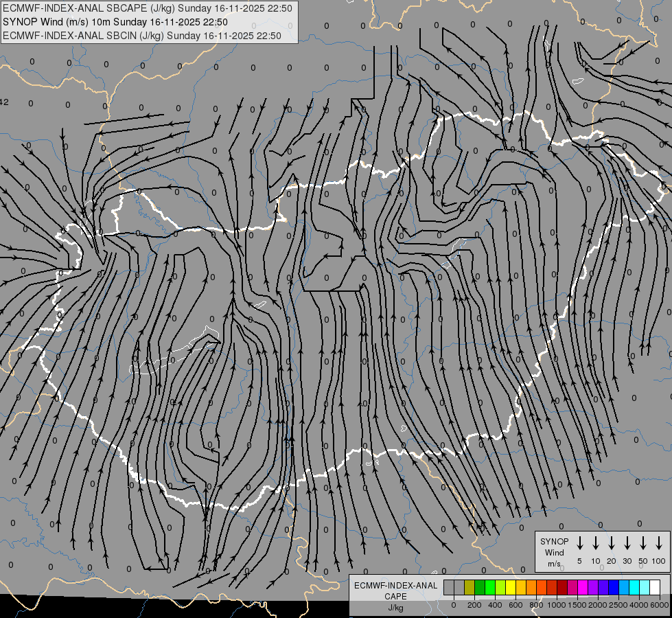This screenshot has width=672, height=618.
Task: Click the ECMWF-INDEX-ANAL CAPE J/kg legend label
Action: [395, 596]
